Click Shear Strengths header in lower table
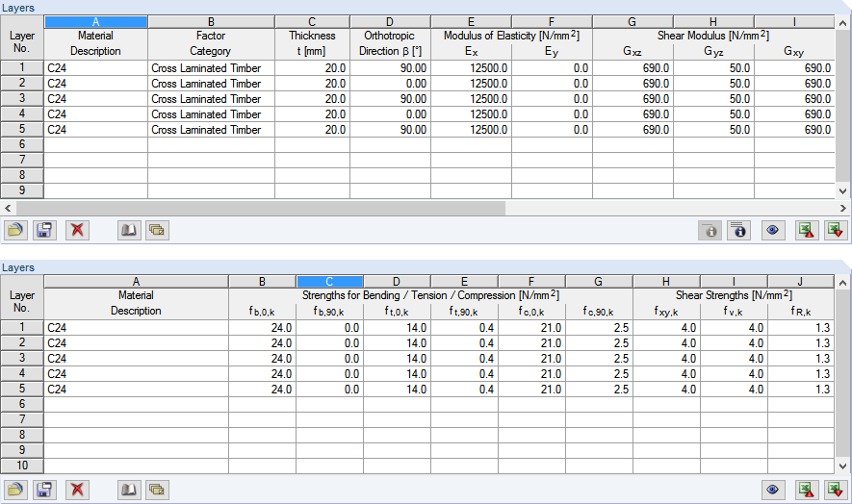The height and width of the screenshot is (504, 852). 734,295
